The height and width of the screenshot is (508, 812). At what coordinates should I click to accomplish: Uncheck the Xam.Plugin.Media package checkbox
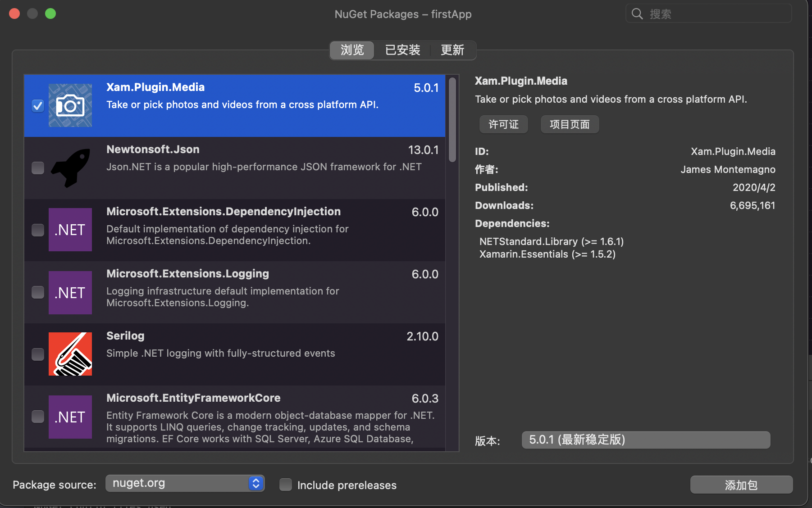click(x=38, y=106)
